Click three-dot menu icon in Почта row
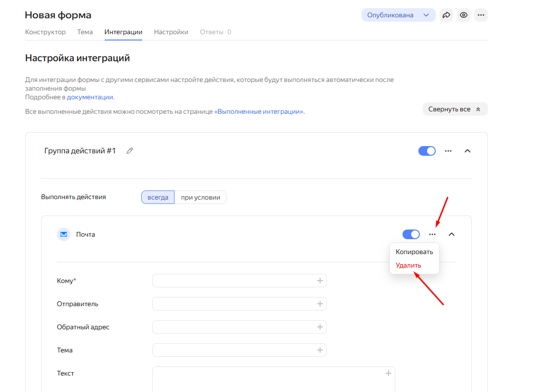 432,234
